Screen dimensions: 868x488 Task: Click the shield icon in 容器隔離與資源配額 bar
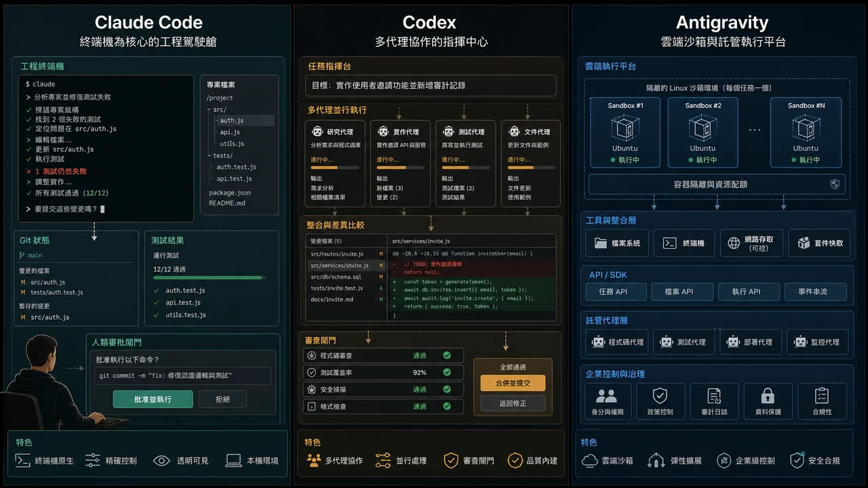[x=835, y=184]
